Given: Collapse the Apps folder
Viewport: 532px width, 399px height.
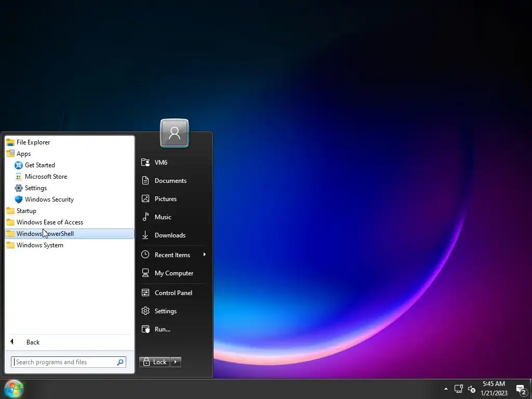Looking at the screenshot, I should coord(70,154).
